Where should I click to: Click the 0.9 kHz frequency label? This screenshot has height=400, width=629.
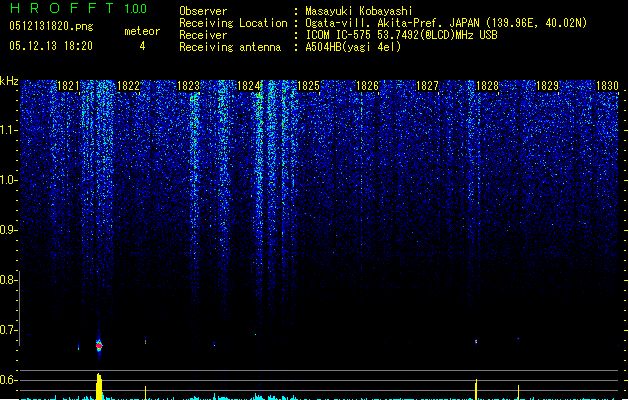pos(8,230)
